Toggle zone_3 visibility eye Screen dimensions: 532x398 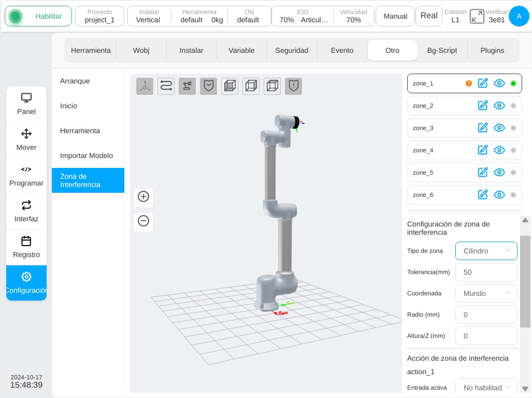pos(499,128)
